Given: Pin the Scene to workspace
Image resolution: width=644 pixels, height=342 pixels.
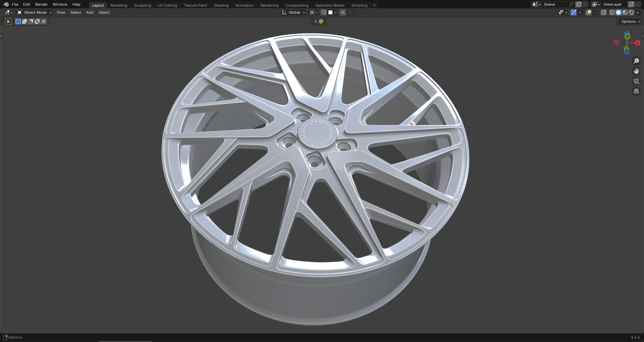Looking at the screenshot, I should click(571, 4).
